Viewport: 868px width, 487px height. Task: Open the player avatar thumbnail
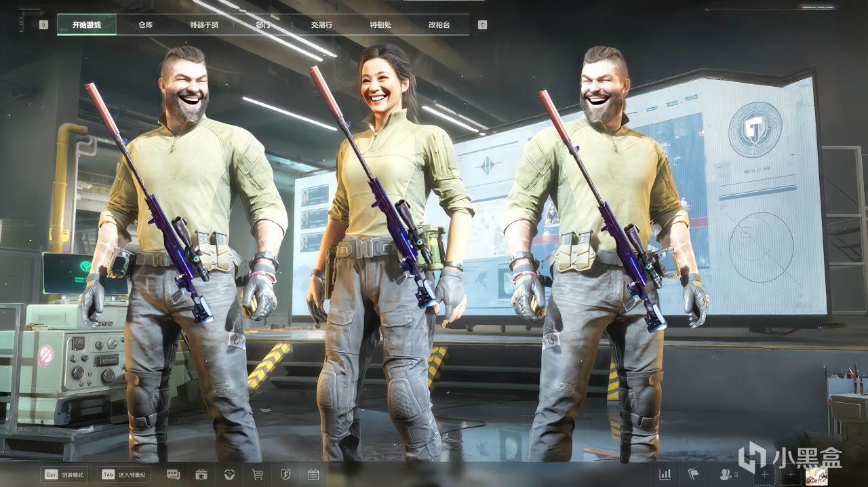pyautogui.click(x=816, y=475)
